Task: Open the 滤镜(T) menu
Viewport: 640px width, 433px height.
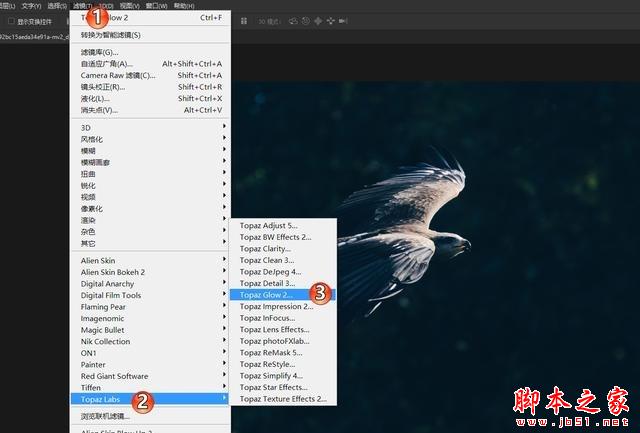Action: click(x=82, y=6)
